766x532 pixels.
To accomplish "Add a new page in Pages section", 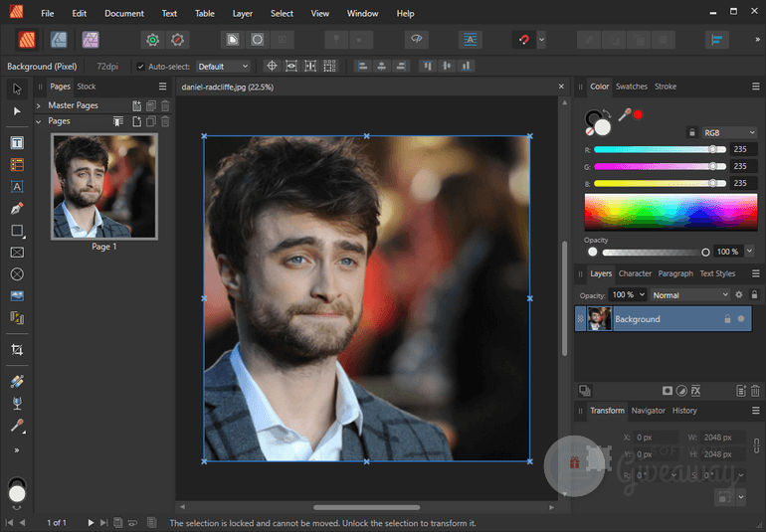I will click(137, 121).
